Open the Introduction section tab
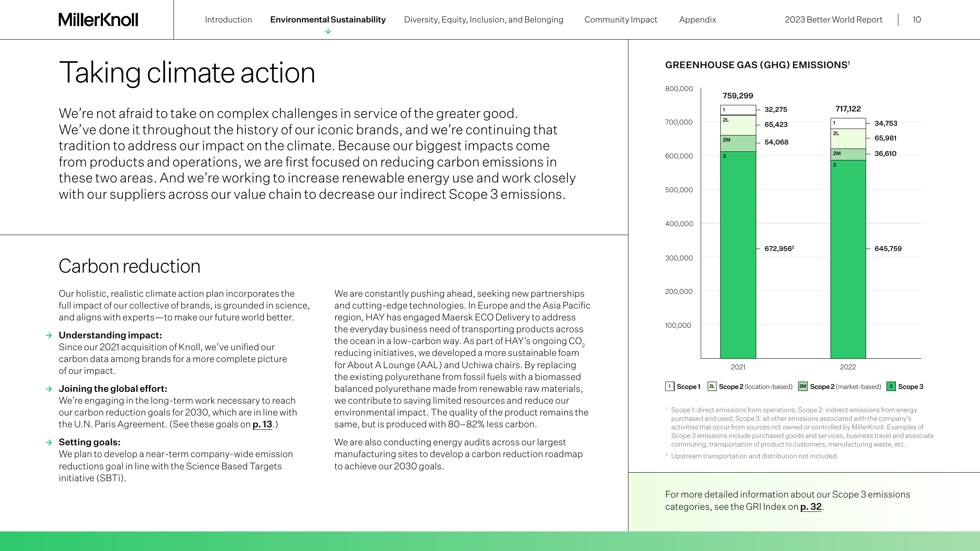 228,20
